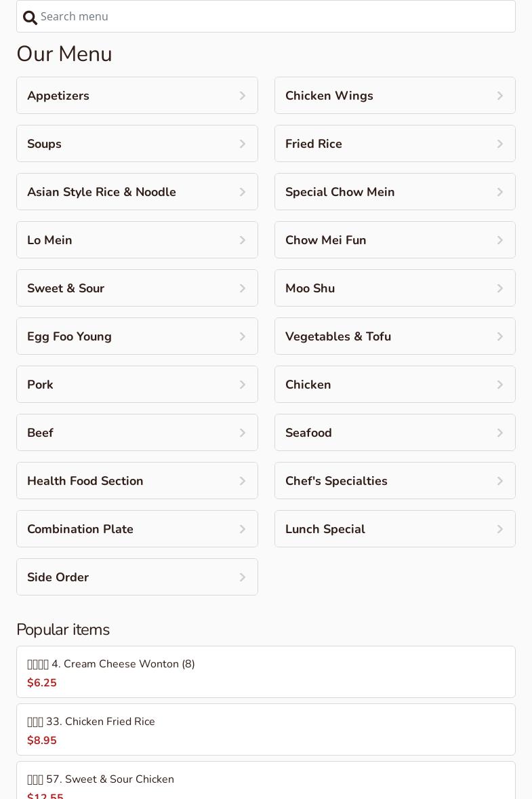Open the Special Chow Mein category

[340, 192]
